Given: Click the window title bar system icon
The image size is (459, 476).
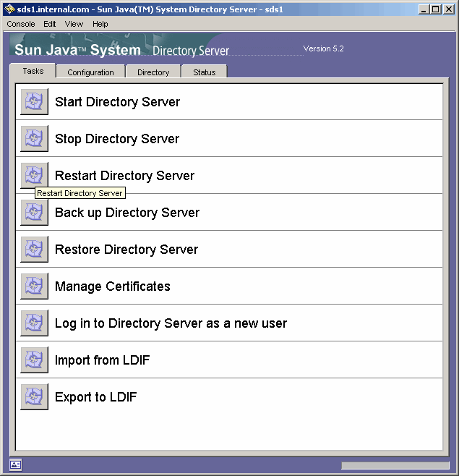Looking at the screenshot, I should tap(9, 9).
